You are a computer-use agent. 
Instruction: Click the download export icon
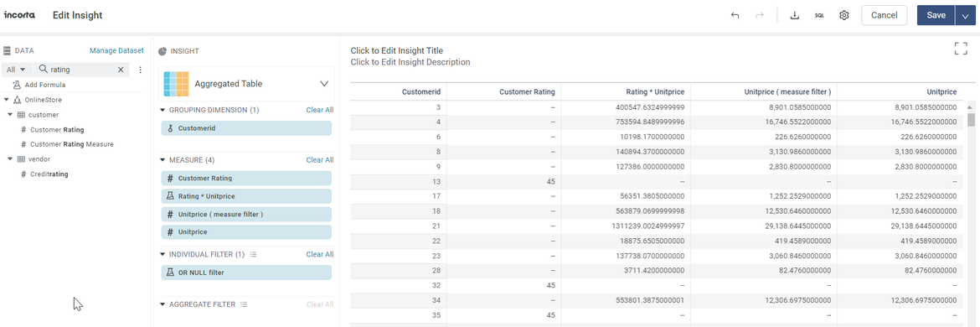pyautogui.click(x=795, y=15)
